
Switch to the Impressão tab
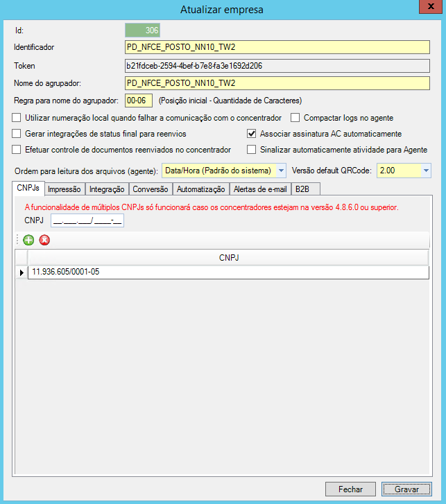tap(64, 189)
